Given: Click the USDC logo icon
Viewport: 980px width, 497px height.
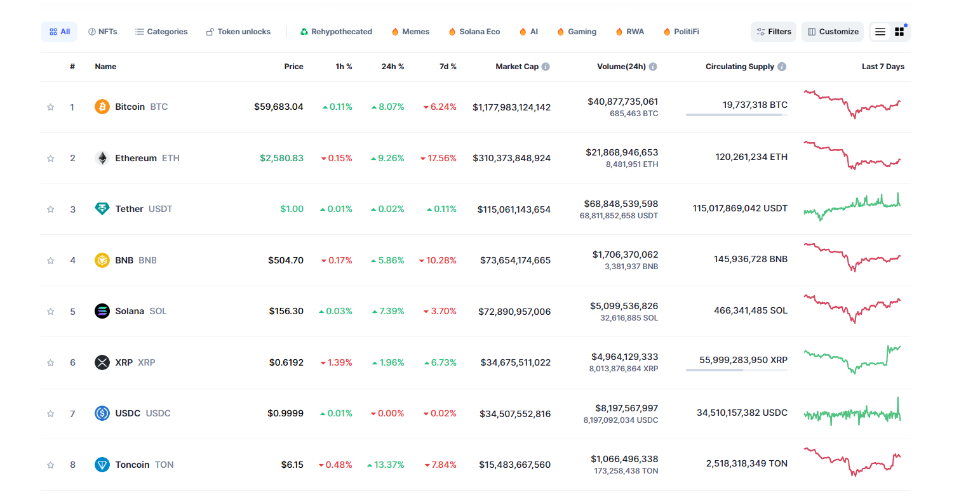Looking at the screenshot, I should (x=102, y=413).
